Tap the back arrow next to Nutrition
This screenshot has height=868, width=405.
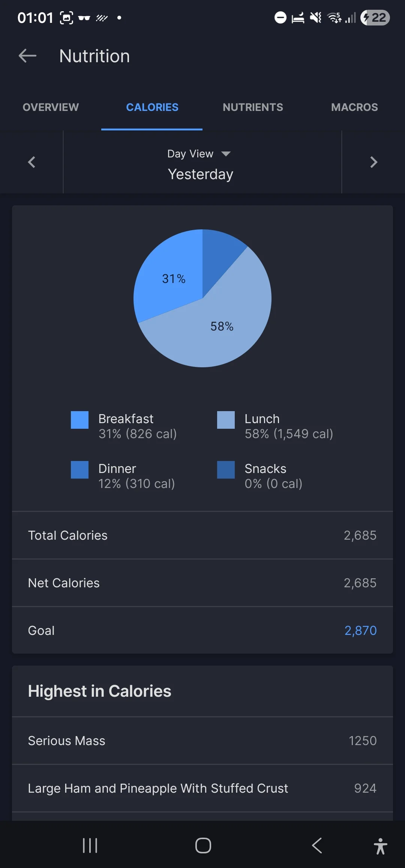tap(27, 56)
